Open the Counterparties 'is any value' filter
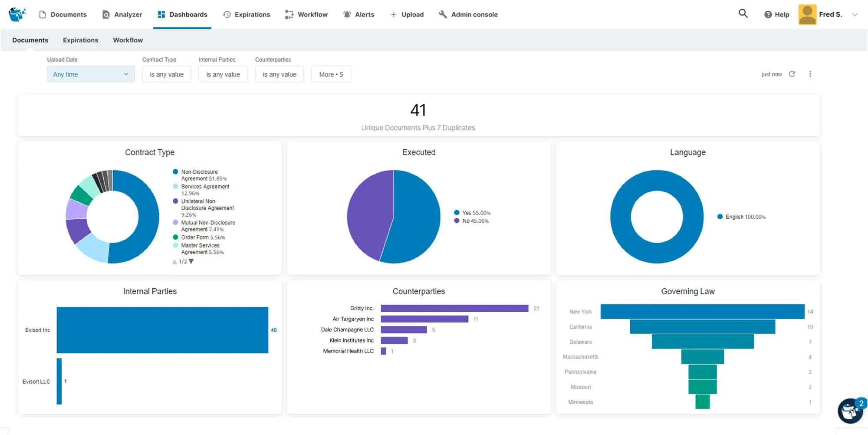Screen dimensions: 868x435 point(279,74)
